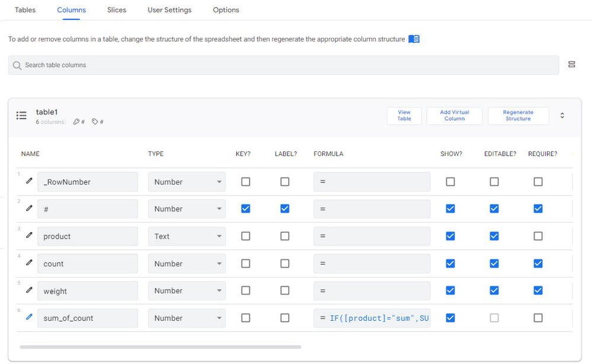592x364 pixels.
Task: Go to the User Settings tab
Action: (x=169, y=10)
